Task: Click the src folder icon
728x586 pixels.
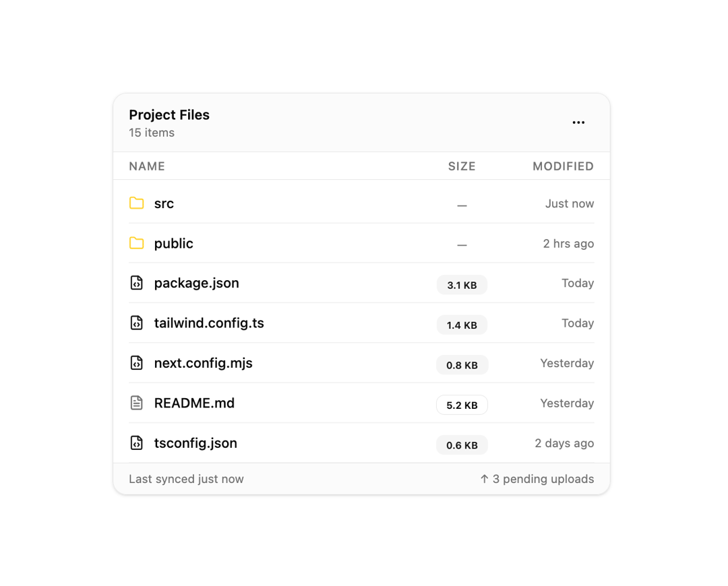Action: (136, 203)
